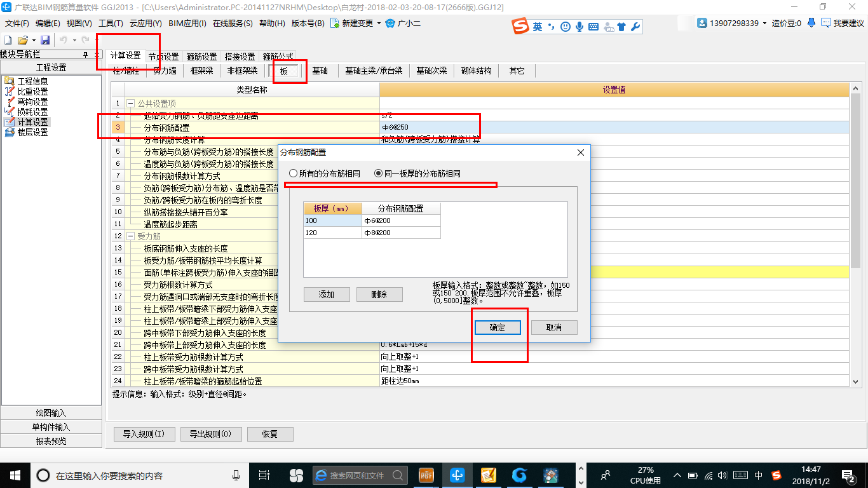Viewport: 868px width, 488px height.
Task: Collapse the 公共设置项 group
Action: click(x=130, y=103)
